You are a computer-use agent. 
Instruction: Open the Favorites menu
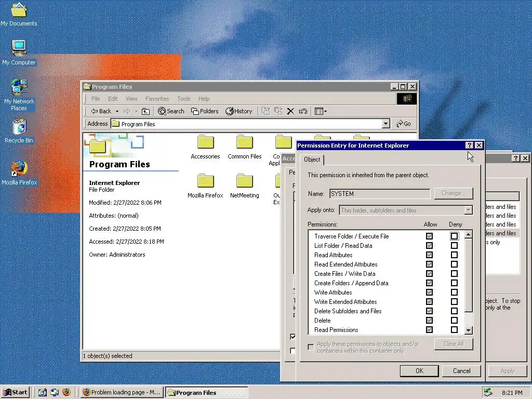click(157, 99)
